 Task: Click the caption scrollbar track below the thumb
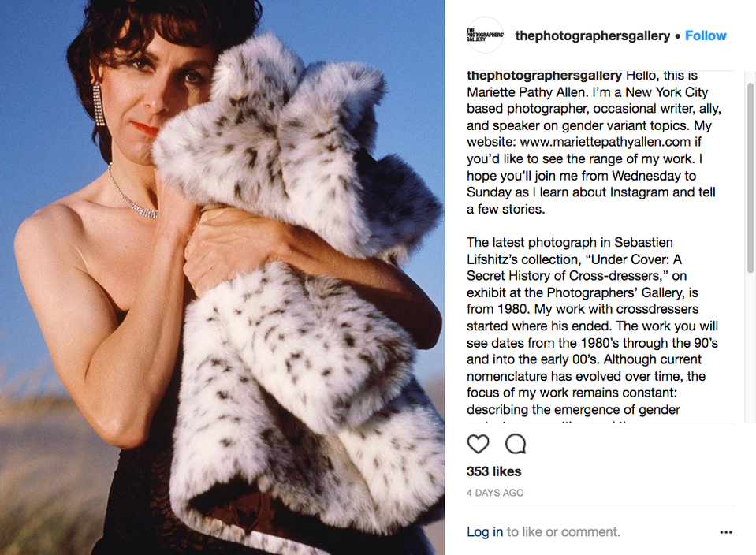coord(750,347)
